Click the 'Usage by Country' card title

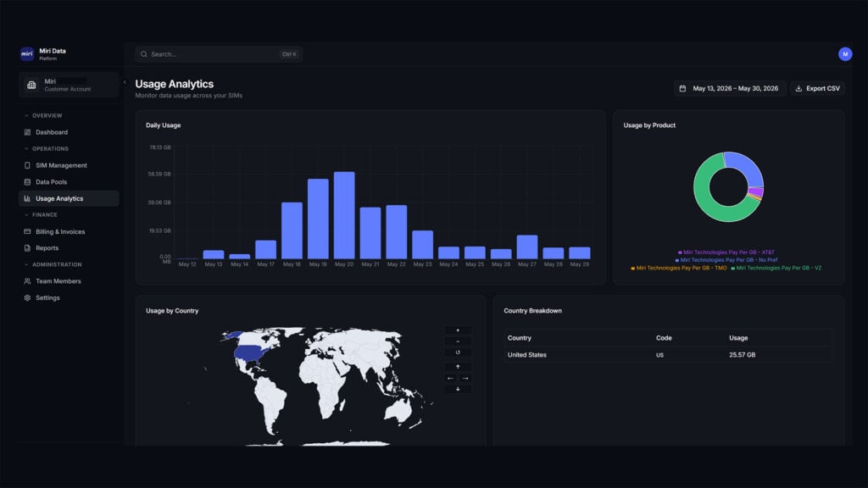[172, 311]
